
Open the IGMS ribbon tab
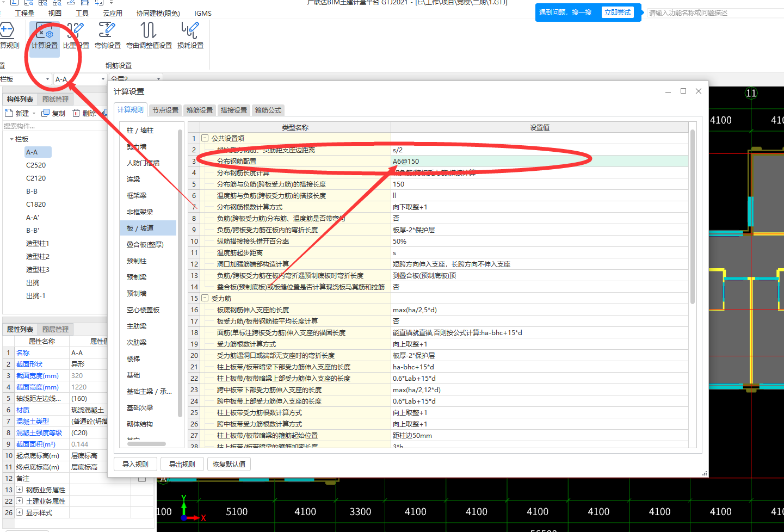203,13
